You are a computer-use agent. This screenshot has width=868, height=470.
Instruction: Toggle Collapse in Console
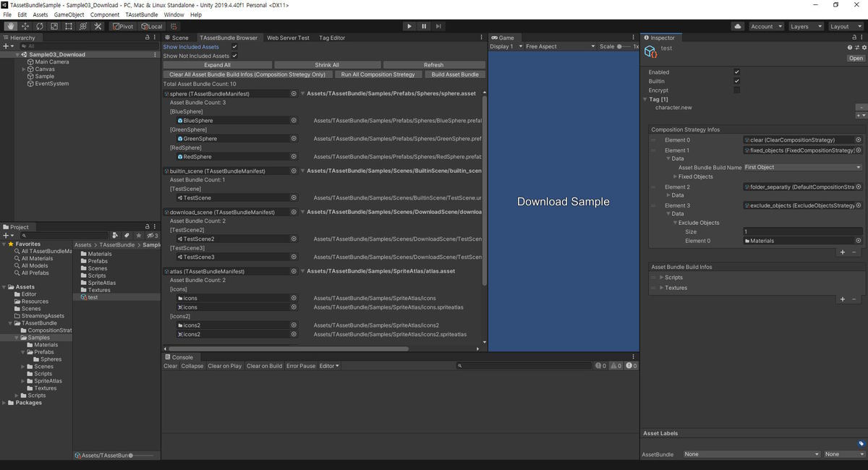coord(192,366)
